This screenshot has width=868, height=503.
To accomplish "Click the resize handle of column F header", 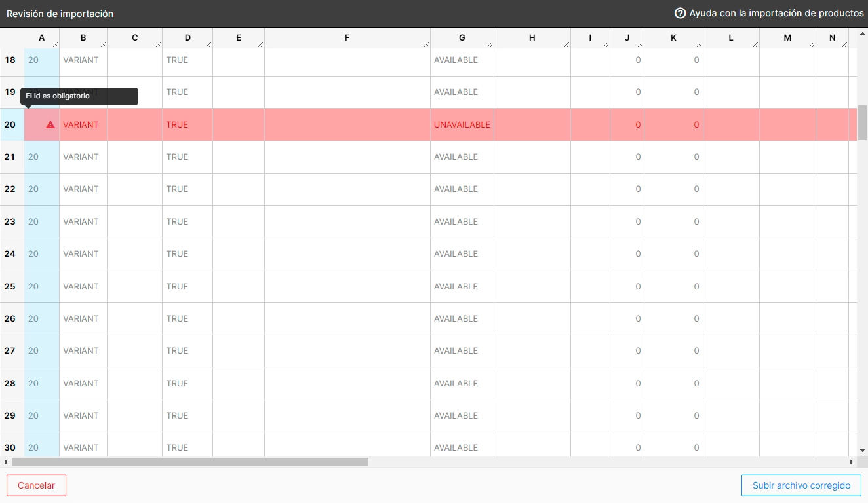I will (x=426, y=45).
